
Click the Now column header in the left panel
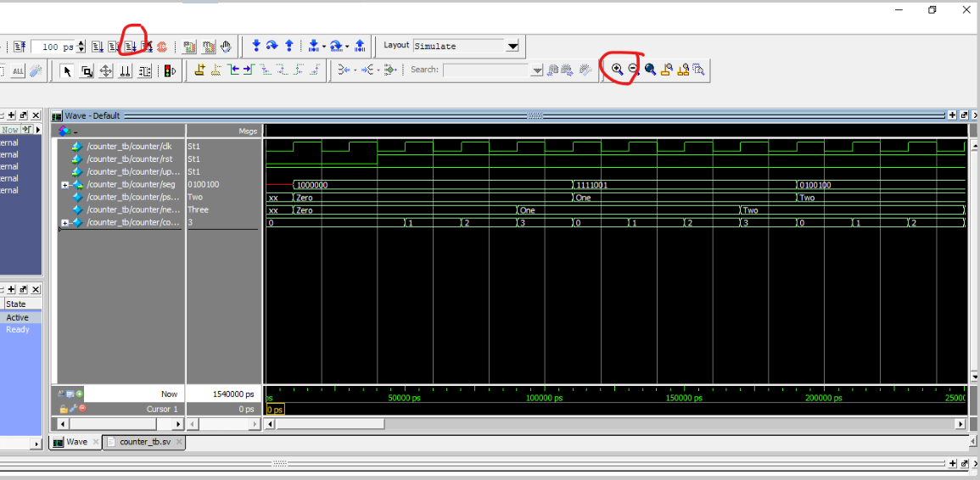[10, 130]
